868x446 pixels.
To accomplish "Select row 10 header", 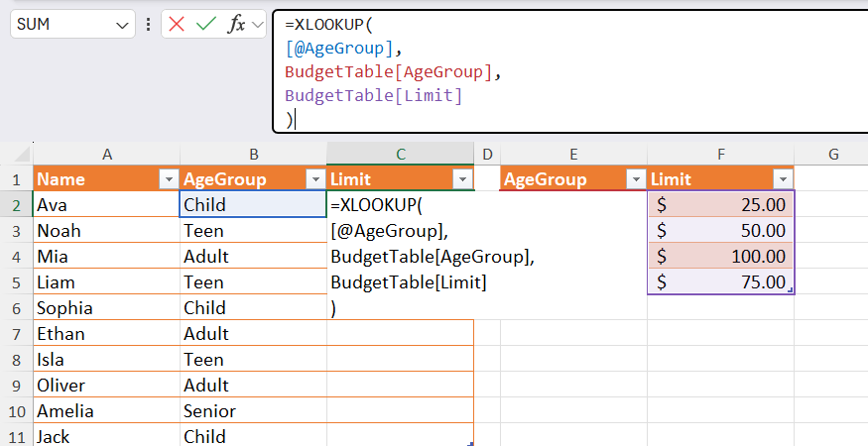I will click(17, 411).
